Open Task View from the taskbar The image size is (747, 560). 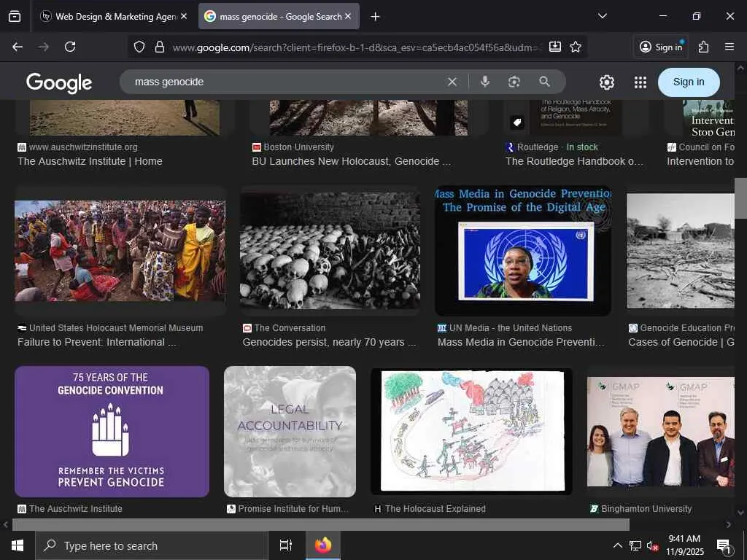286,545
